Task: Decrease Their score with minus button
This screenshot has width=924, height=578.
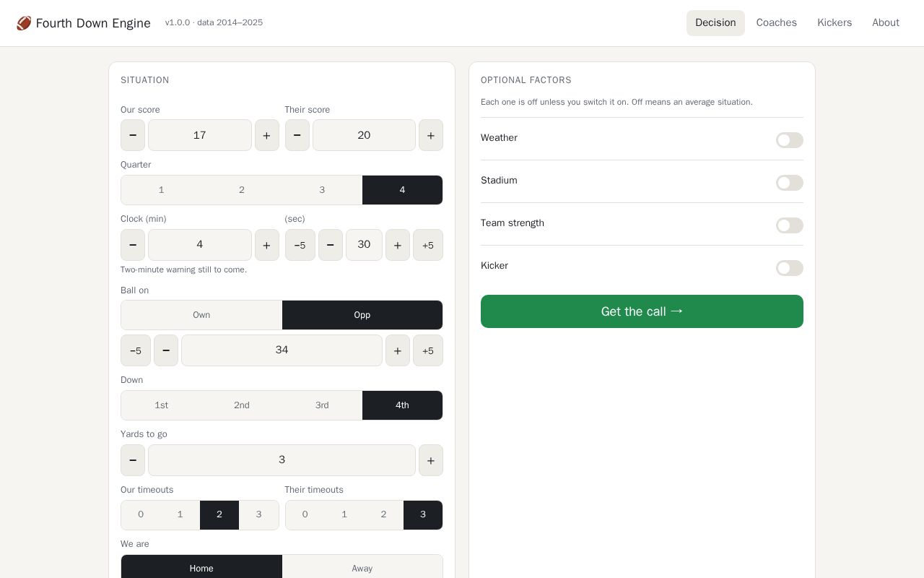Action: [x=297, y=135]
